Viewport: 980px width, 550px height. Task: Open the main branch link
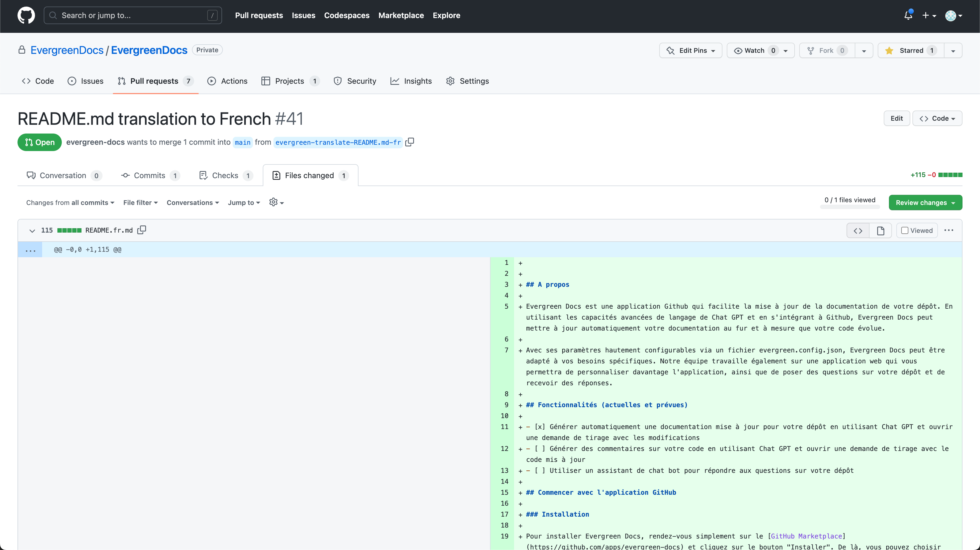pyautogui.click(x=242, y=142)
